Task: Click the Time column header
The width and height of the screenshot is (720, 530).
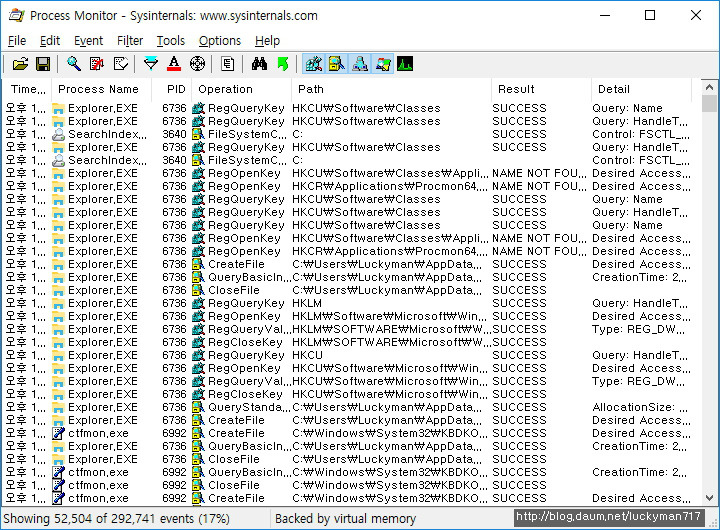Action: [28, 89]
